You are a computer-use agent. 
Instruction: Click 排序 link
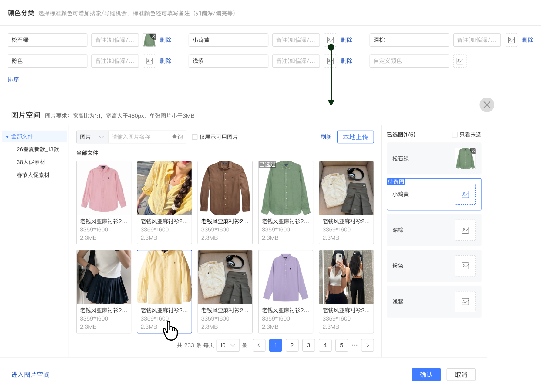click(x=13, y=79)
